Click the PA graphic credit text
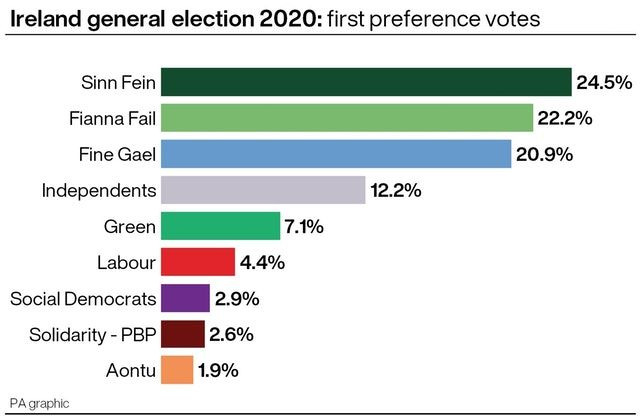Viewport: 640px width, 416px height. point(40,404)
